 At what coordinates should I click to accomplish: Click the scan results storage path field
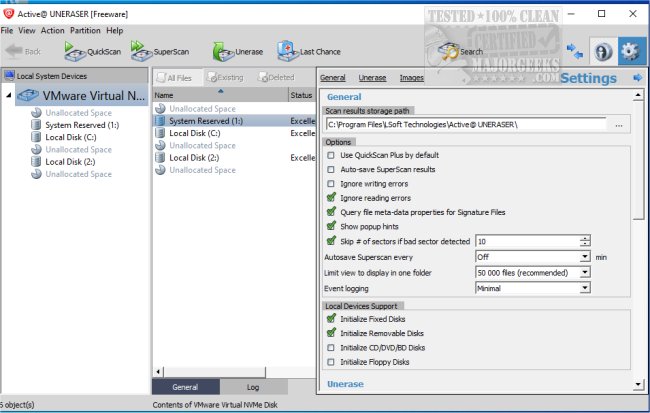coord(466,124)
